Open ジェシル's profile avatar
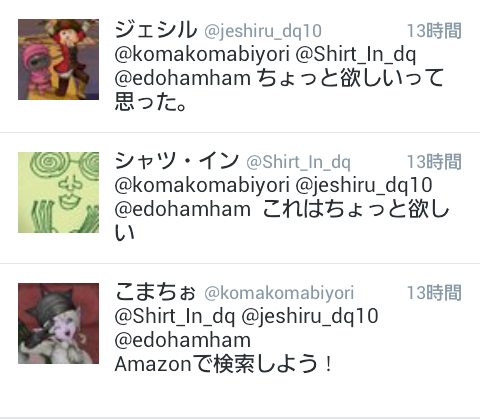 click(x=58, y=59)
